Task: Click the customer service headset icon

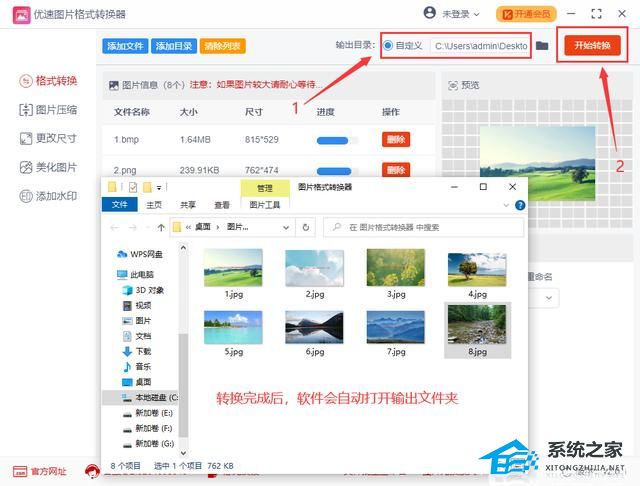Action: coord(92,471)
